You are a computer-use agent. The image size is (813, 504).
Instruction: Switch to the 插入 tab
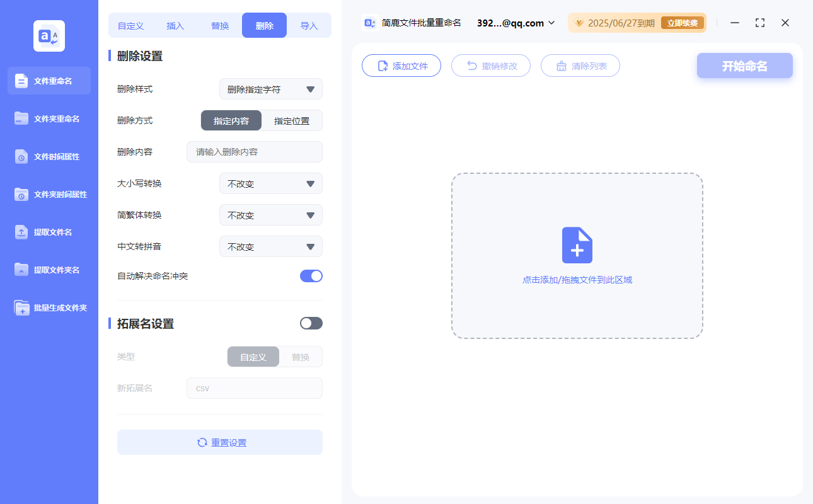coord(175,25)
